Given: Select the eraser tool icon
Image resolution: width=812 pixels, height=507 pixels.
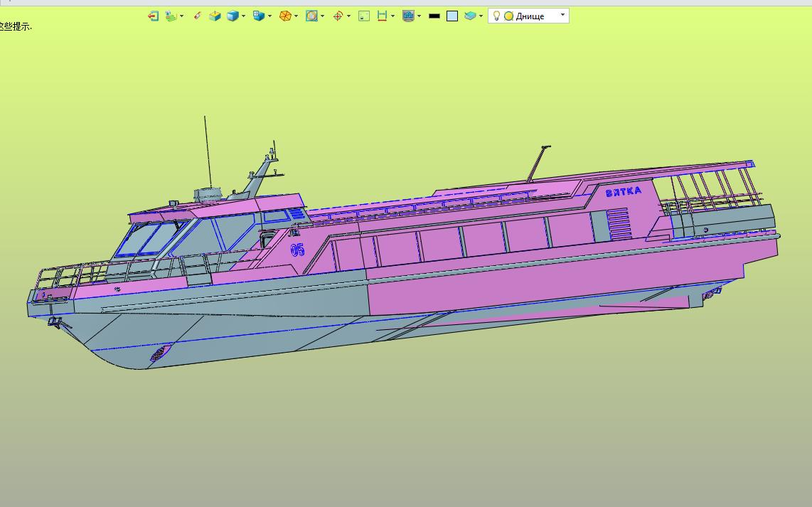Looking at the screenshot, I should [x=198, y=16].
